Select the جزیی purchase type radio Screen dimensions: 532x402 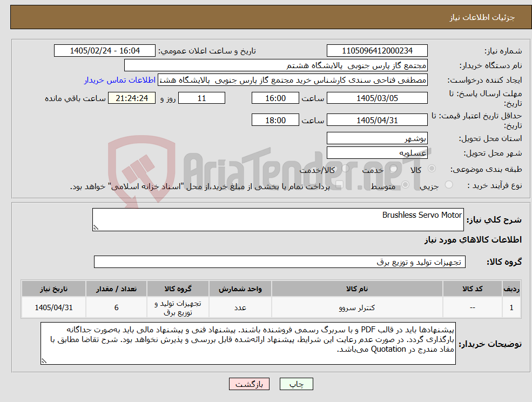click(x=448, y=185)
